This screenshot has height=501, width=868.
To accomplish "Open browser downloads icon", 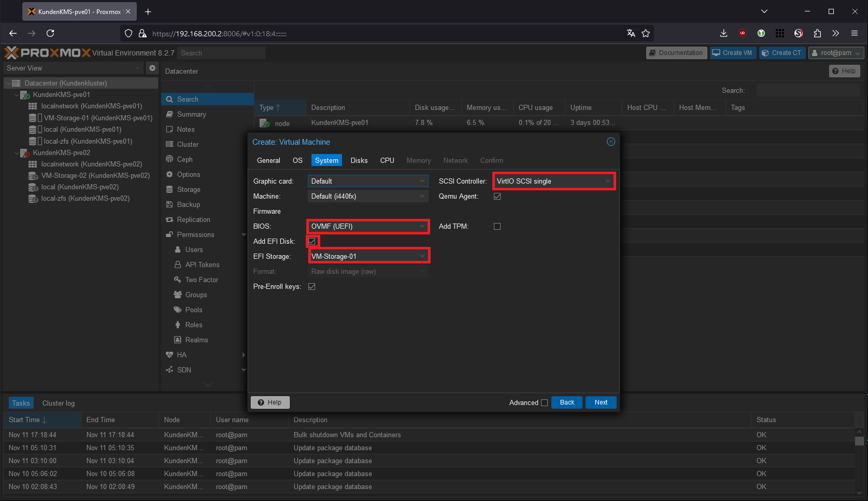I will [723, 33].
